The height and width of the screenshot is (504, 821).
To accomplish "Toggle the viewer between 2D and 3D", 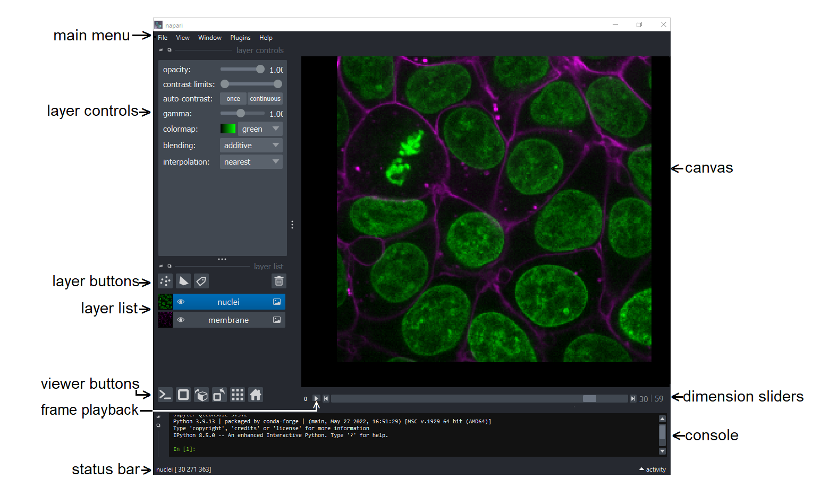I will (183, 395).
